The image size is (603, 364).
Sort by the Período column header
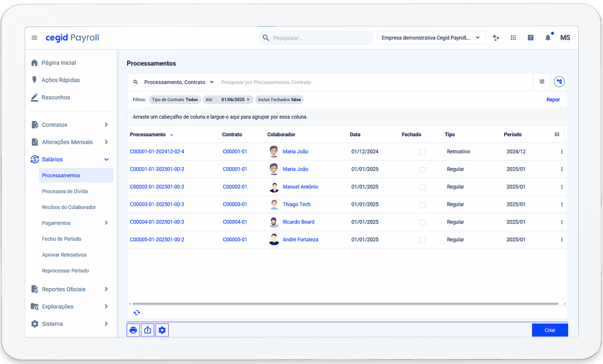click(513, 134)
